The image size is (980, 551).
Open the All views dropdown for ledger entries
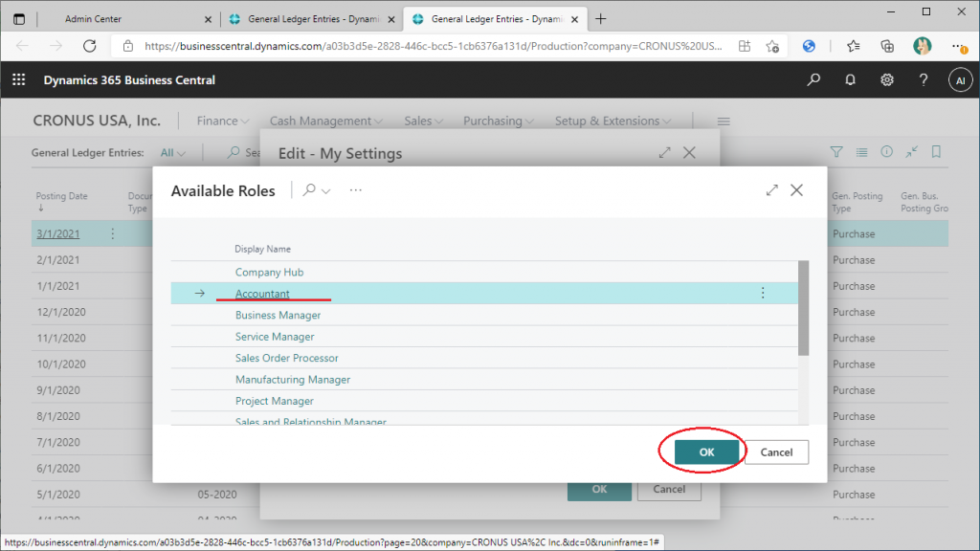(172, 152)
